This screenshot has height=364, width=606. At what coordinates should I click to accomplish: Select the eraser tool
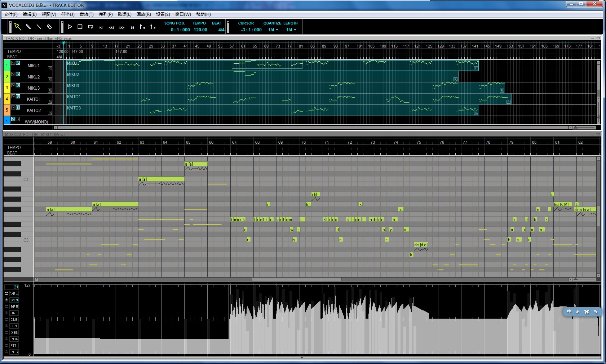click(49, 27)
